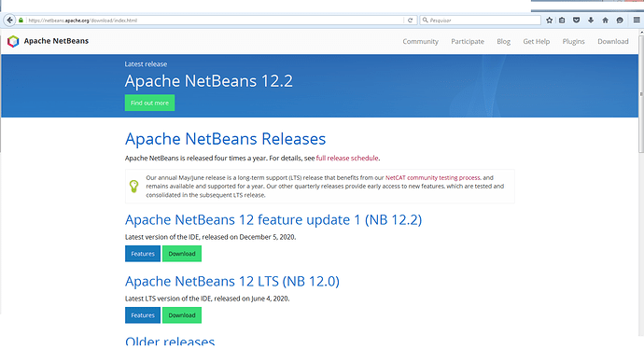Click text 'released on December 5, 2020'
Image resolution: width=644 pixels, height=362 pixels.
pyautogui.click(x=248, y=237)
